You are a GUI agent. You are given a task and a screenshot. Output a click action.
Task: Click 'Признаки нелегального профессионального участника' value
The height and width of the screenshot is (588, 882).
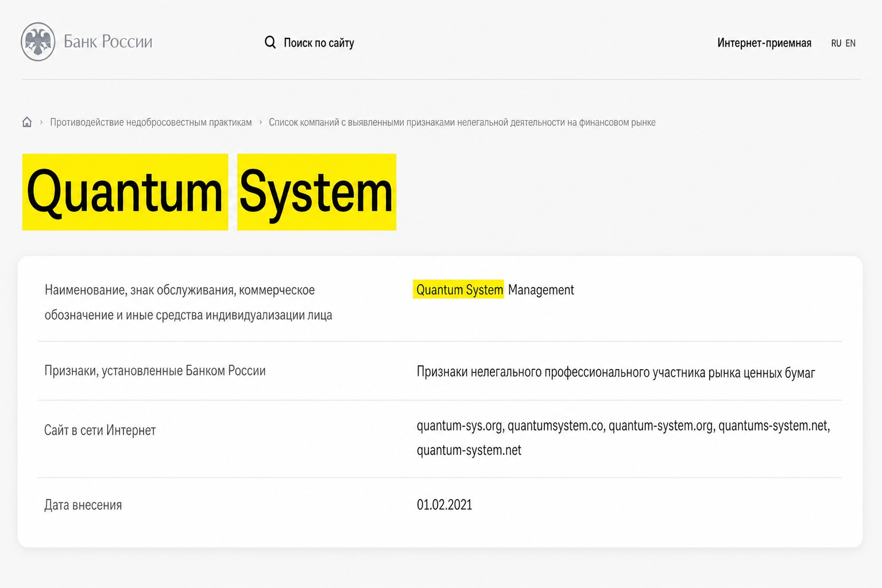[616, 373]
